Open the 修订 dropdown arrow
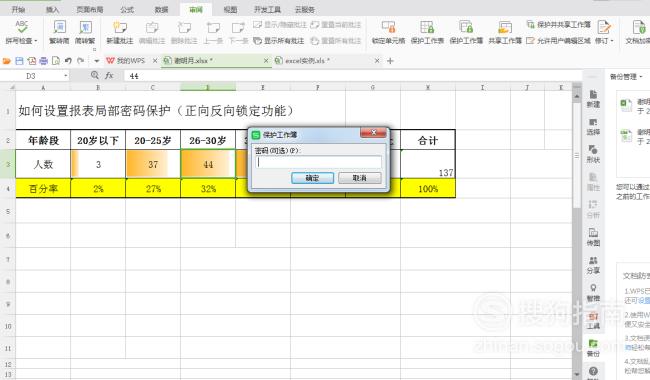 click(x=612, y=41)
